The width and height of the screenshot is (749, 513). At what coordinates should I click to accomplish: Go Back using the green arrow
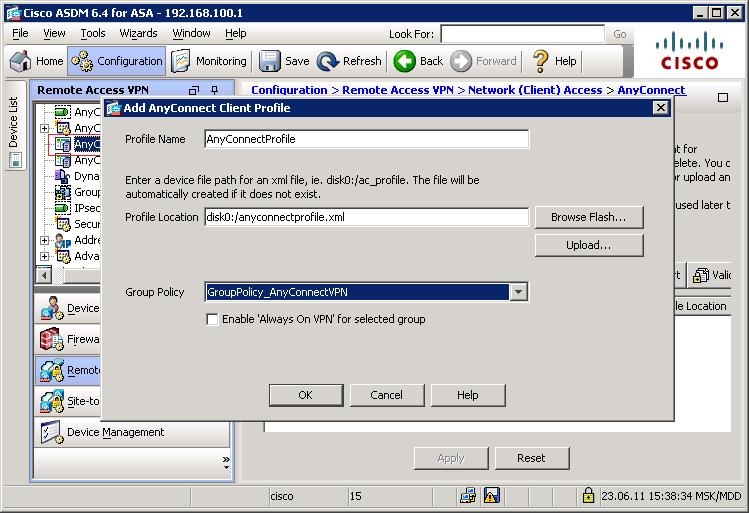pyautogui.click(x=418, y=61)
